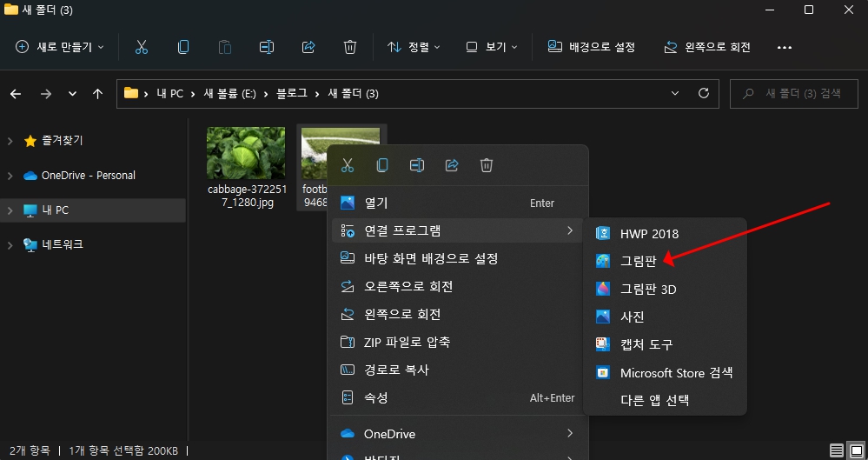The width and height of the screenshot is (868, 460).
Task: Expand 네트워크 tree node
Action: (x=10, y=245)
